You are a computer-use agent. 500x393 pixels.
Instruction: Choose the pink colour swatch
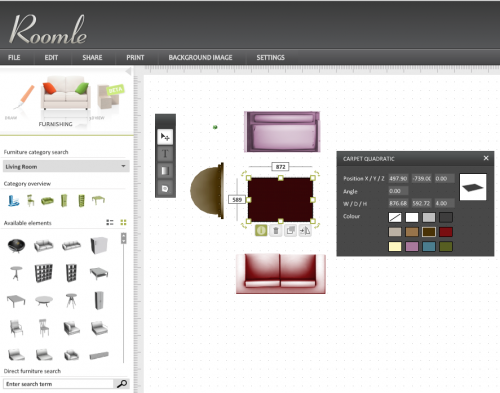[x=412, y=246]
